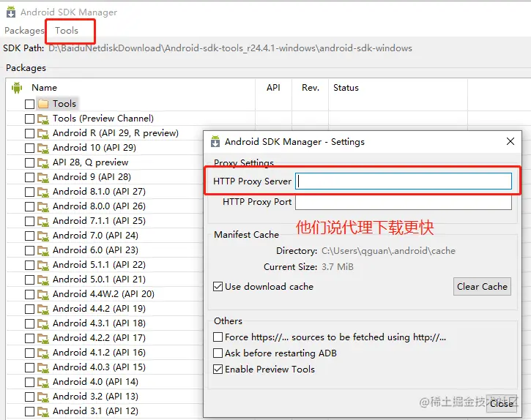Check the Android 7.1.1 (API 25) checkbox
The width and height of the screenshot is (531, 420).
(29, 221)
